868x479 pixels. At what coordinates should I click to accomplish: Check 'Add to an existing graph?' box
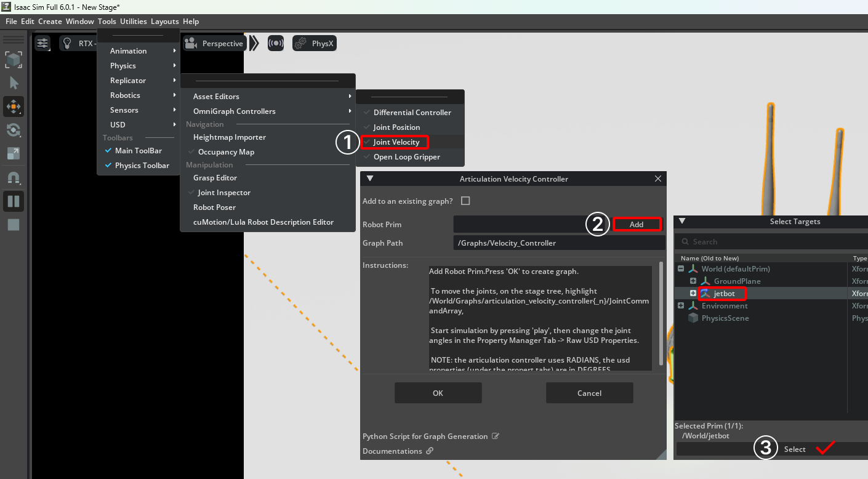coord(465,201)
